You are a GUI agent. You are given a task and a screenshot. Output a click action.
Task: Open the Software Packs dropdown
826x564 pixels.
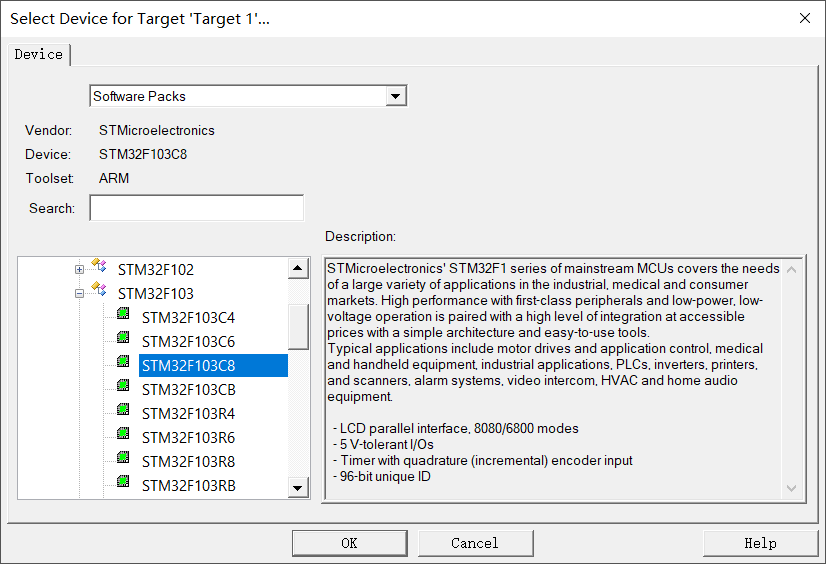click(x=395, y=96)
